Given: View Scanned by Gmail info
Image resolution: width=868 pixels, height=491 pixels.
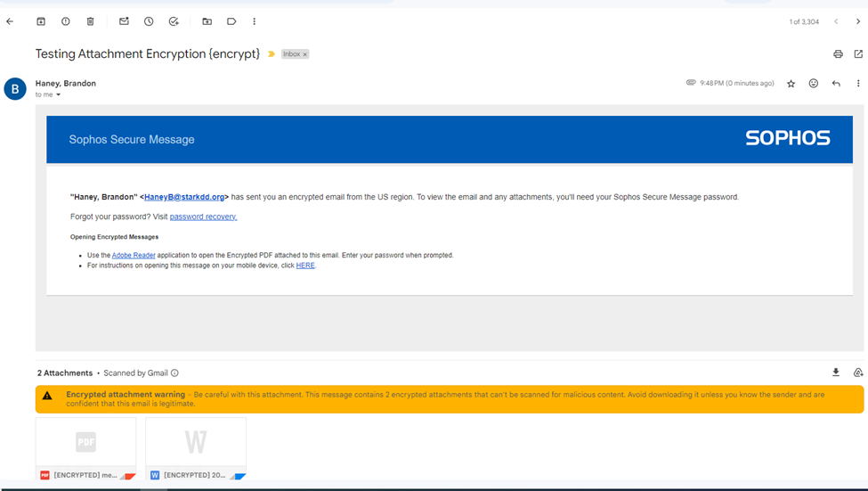Looking at the screenshot, I should (174, 373).
